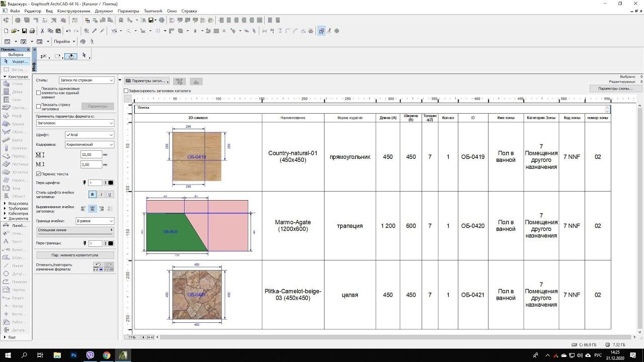Click the Windows Start button

pyautogui.click(x=8, y=355)
